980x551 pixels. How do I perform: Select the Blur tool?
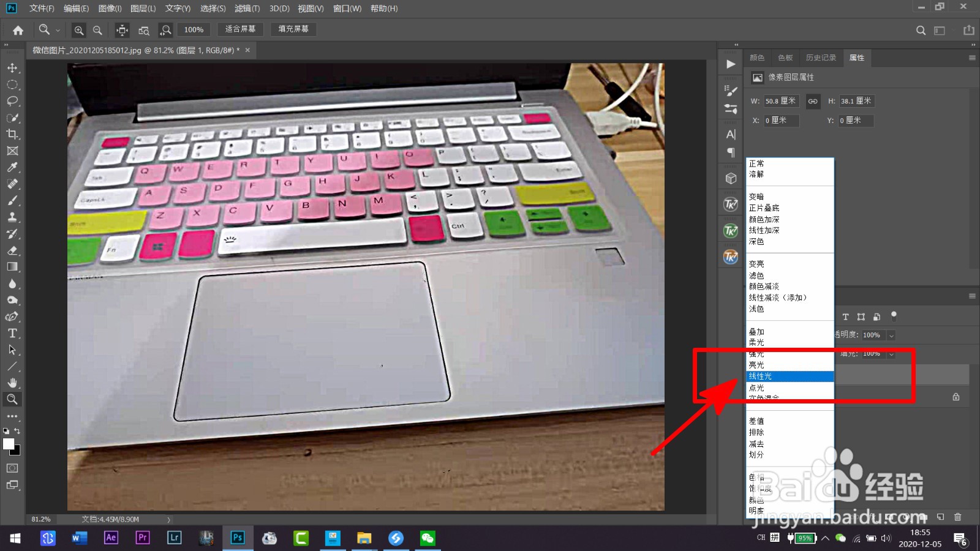pos(12,283)
